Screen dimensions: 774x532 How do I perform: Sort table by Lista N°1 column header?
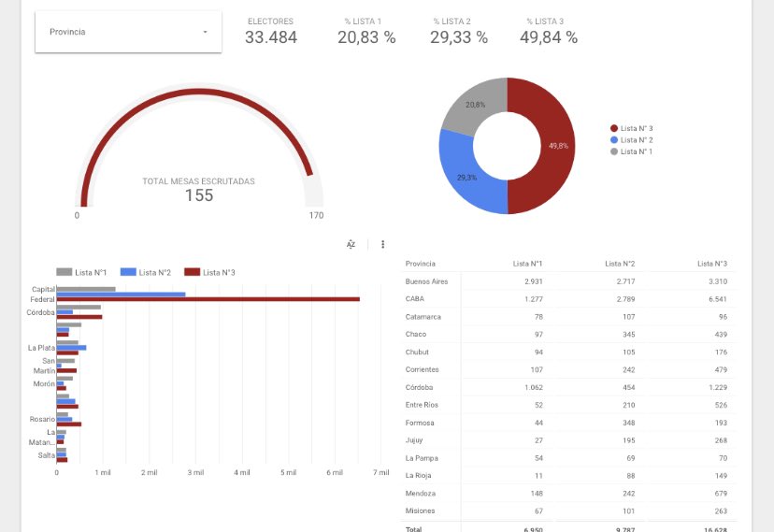coord(527,264)
